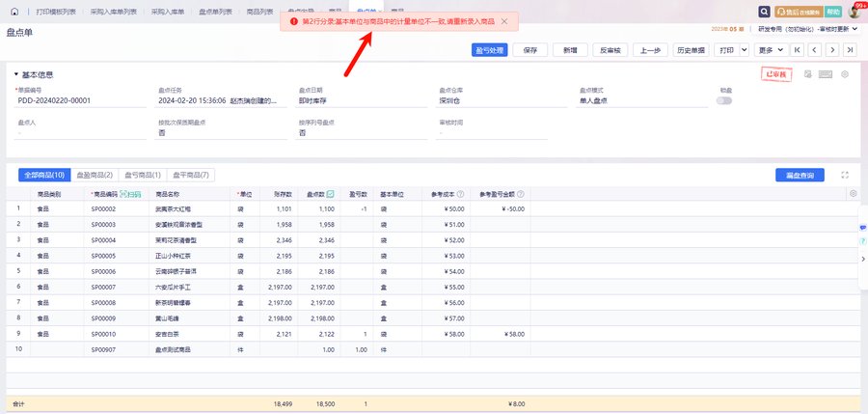Click the 上一步 button
This screenshot has height=414, width=868.
pyautogui.click(x=650, y=50)
